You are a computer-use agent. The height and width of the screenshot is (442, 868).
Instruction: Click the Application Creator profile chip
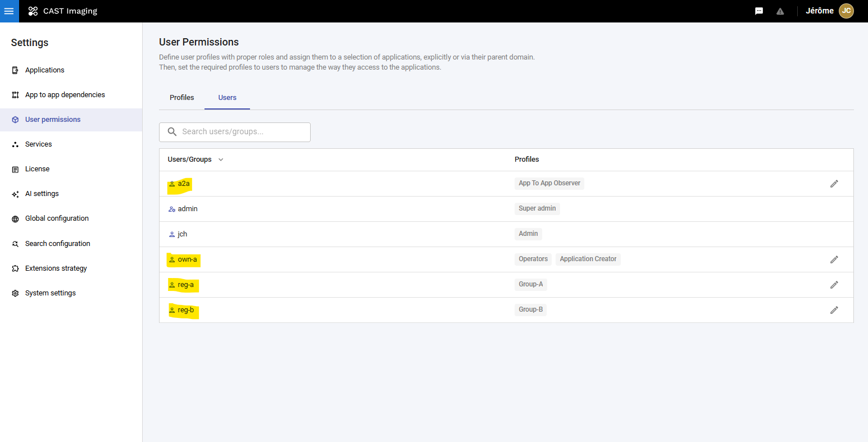click(588, 259)
